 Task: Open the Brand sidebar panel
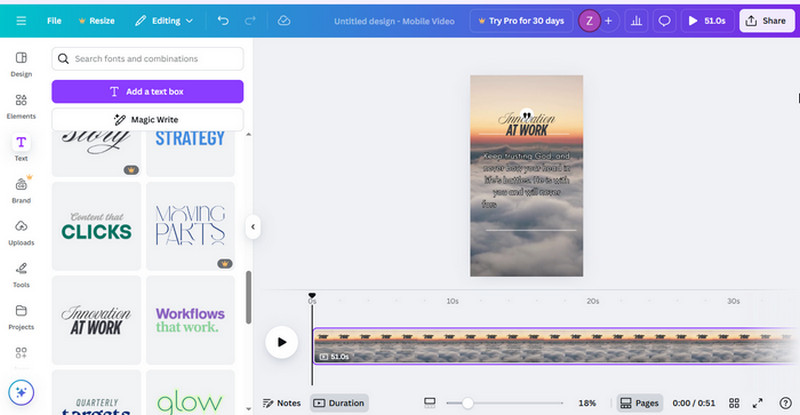21,189
